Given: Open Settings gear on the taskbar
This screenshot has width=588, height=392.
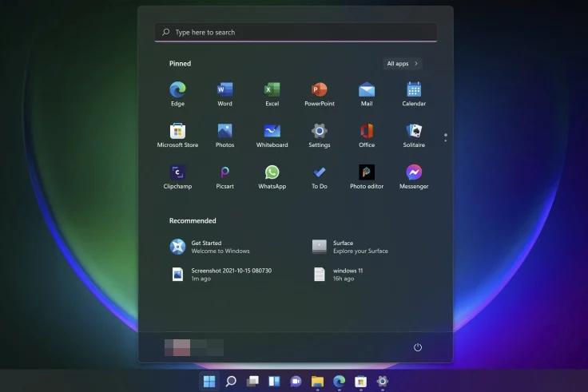Looking at the screenshot, I should coord(382,382).
